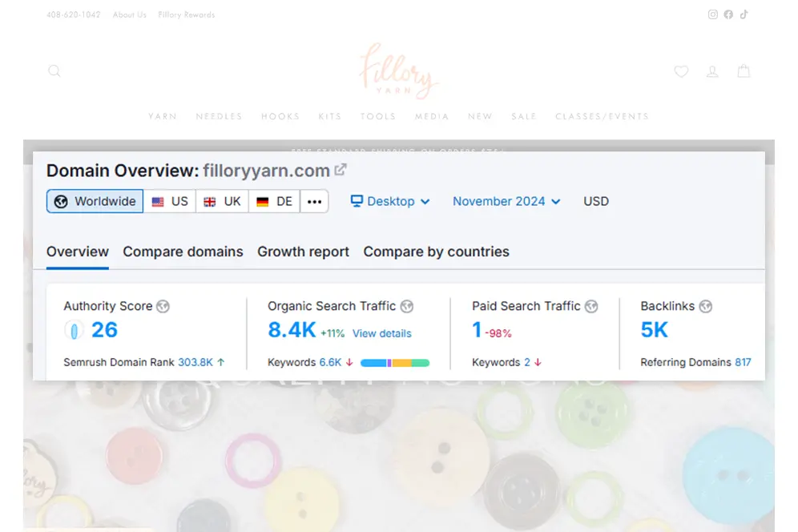Open the Facebook social icon

coord(728,14)
